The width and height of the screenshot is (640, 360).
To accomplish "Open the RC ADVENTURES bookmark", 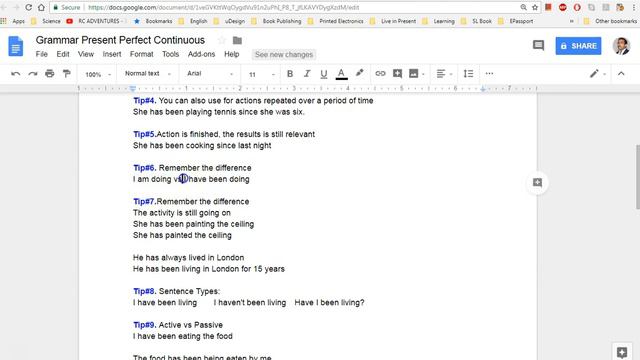I will point(95,21).
